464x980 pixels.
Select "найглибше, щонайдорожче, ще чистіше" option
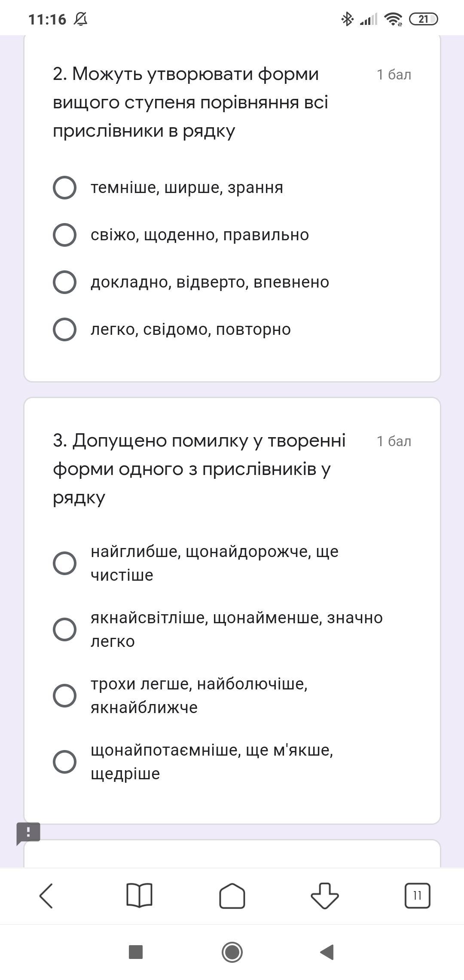64,563
